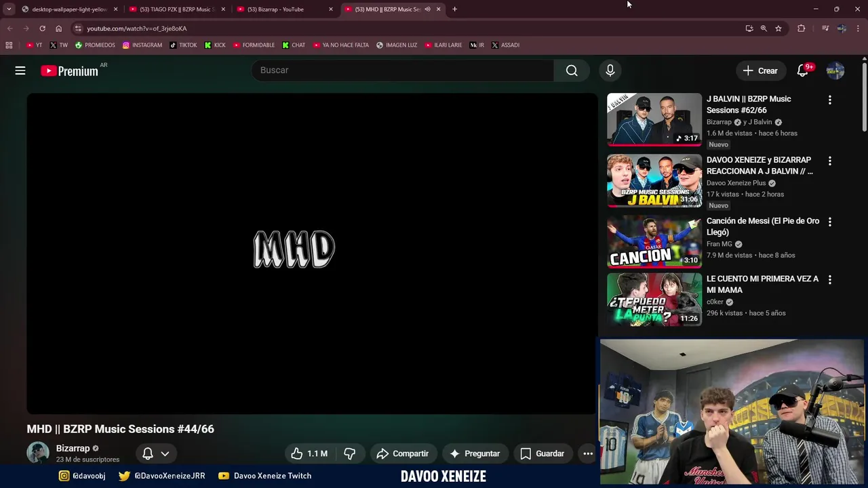Click the J BALVIN video thumbnail
The width and height of the screenshot is (868, 488).
click(x=654, y=119)
